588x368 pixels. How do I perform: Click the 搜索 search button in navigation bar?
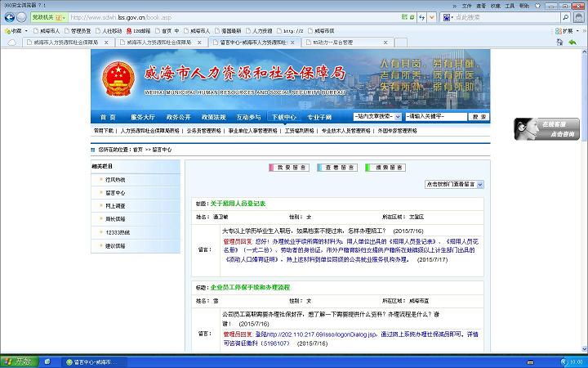point(479,117)
